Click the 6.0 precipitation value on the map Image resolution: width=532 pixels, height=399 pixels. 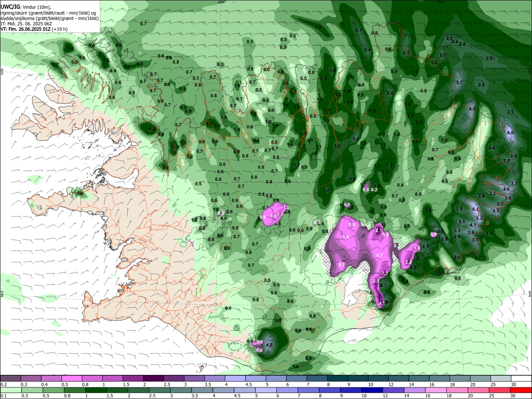click(x=510, y=133)
